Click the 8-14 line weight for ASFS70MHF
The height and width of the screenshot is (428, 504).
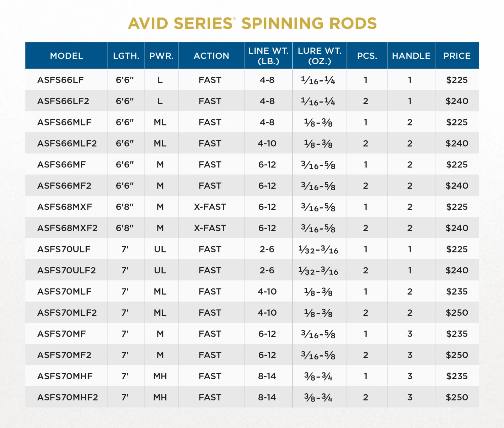tap(267, 376)
